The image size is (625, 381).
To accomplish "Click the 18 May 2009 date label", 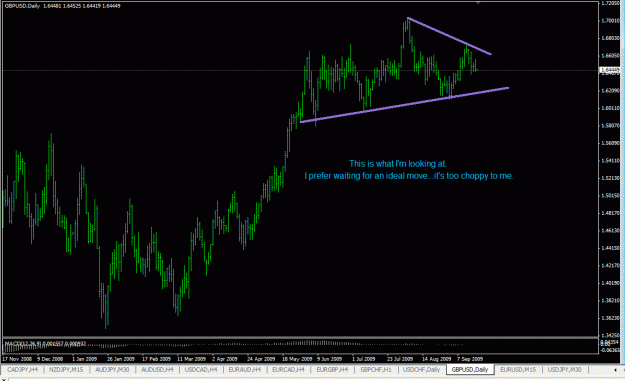I will click(x=297, y=359).
